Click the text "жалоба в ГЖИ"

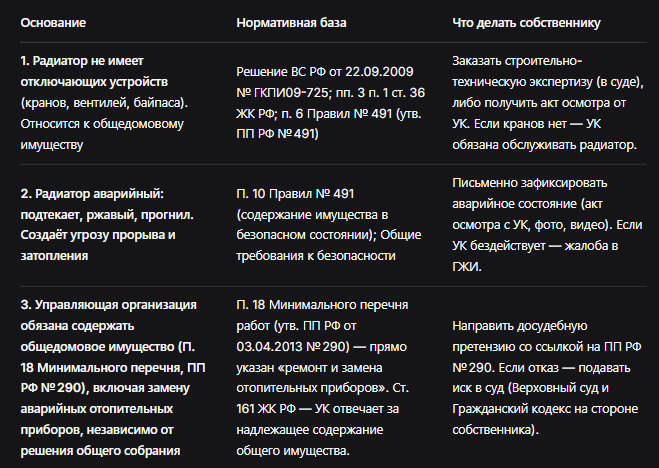[535, 256]
